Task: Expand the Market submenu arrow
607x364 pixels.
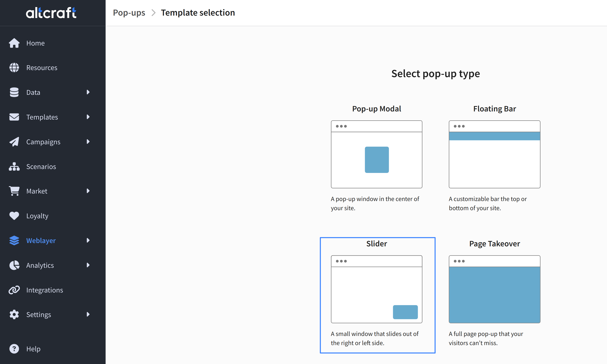Action: [88, 191]
